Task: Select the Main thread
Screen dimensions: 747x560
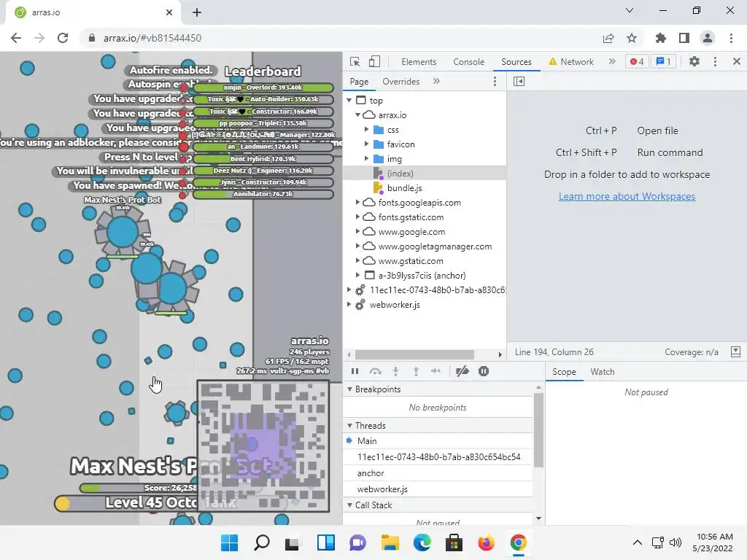Action: [438, 441]
